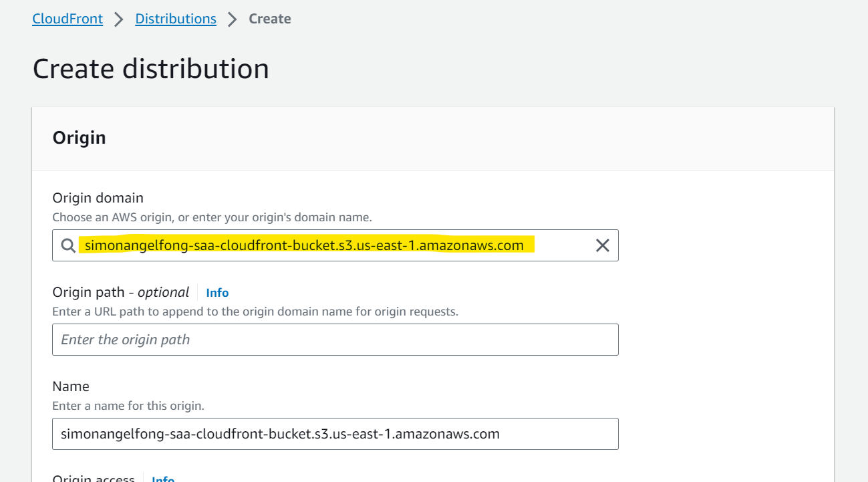Click the Origin domain field label
This screenshot has height=482, width=868.
point(98,198)
